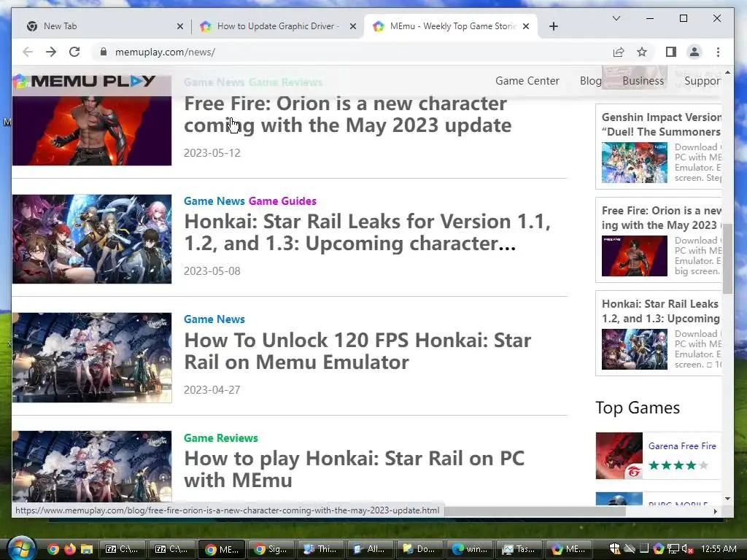Open Support in site navigation

pos(703,81)
